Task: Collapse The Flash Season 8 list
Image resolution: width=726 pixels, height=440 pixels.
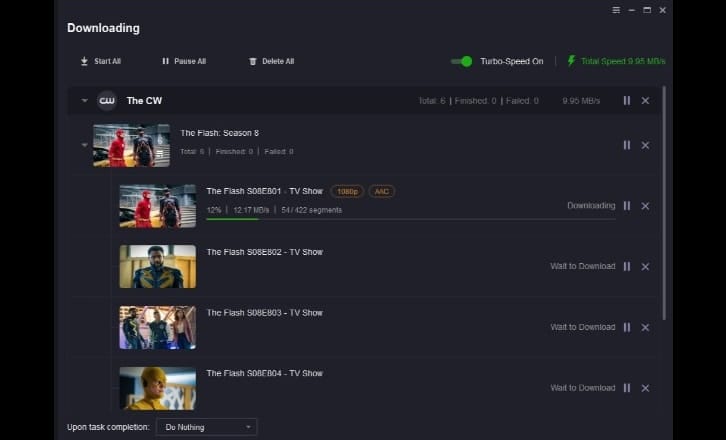Action: point(84,145)
